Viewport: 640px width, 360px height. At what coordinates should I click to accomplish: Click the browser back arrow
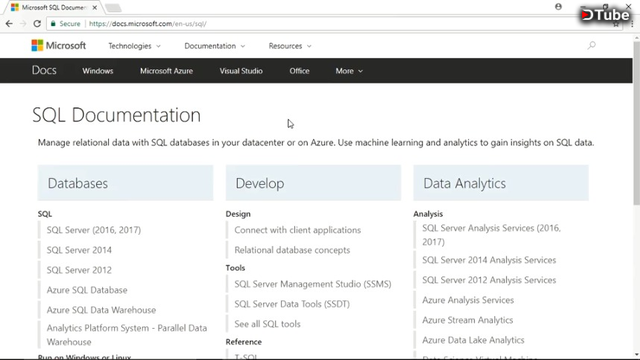pos(9,24)
